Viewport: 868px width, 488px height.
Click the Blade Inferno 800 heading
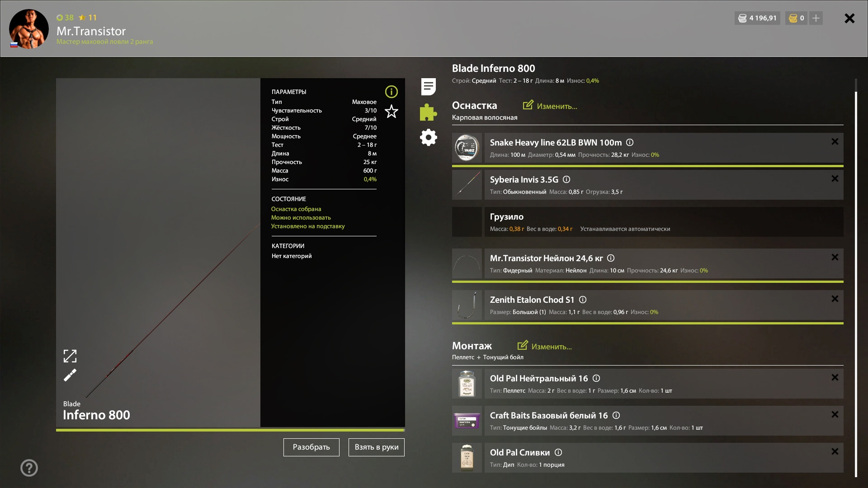click(493, 68)
